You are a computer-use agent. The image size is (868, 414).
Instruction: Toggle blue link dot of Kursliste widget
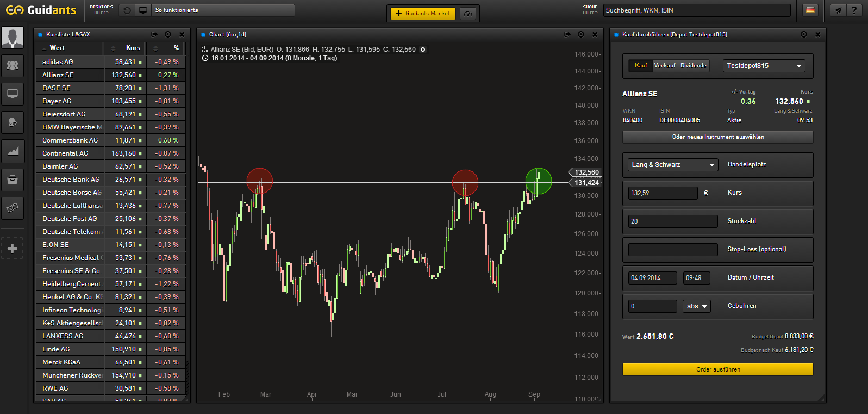tap(40, 35)
